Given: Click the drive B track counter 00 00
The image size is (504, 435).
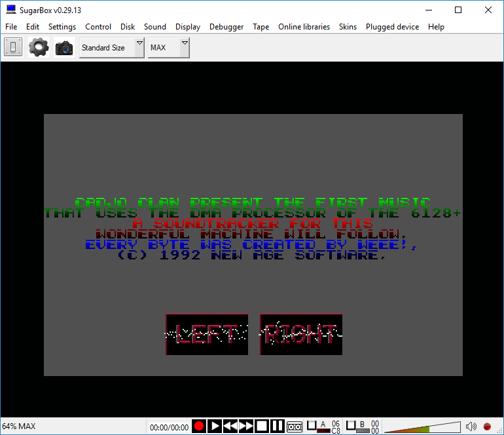Looking at the screenshot, I should 375,427.
